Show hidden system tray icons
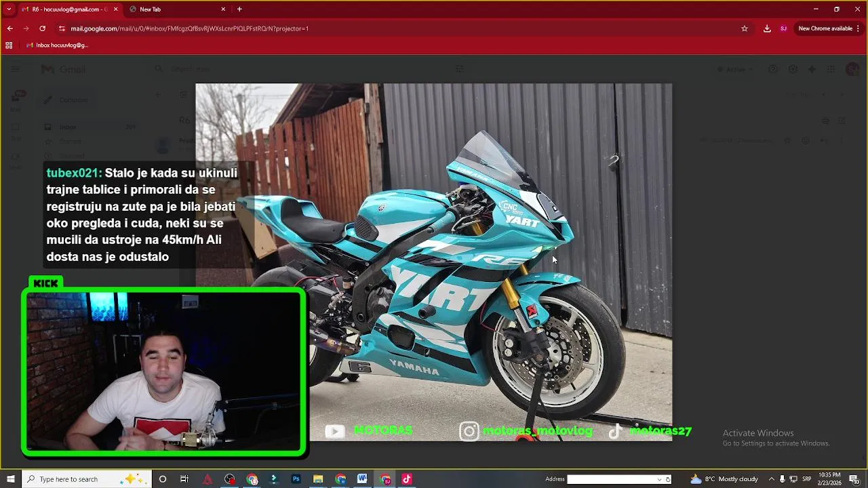Screen dimensions: 868x488 point(771,479)
